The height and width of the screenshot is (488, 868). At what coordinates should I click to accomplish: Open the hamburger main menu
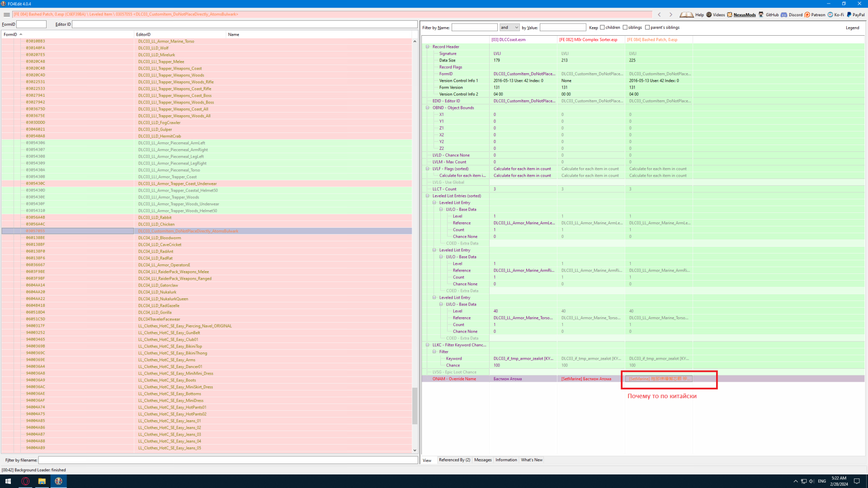coord(6,14)
